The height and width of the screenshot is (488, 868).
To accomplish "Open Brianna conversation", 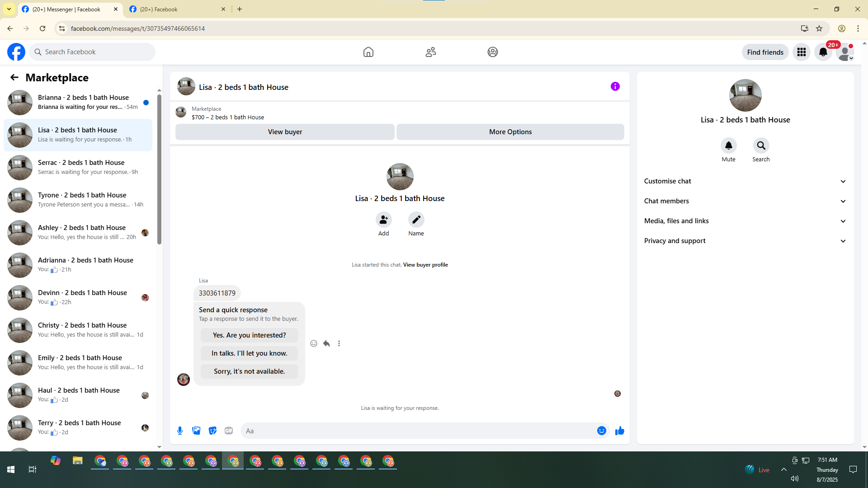I will point(78,103).
